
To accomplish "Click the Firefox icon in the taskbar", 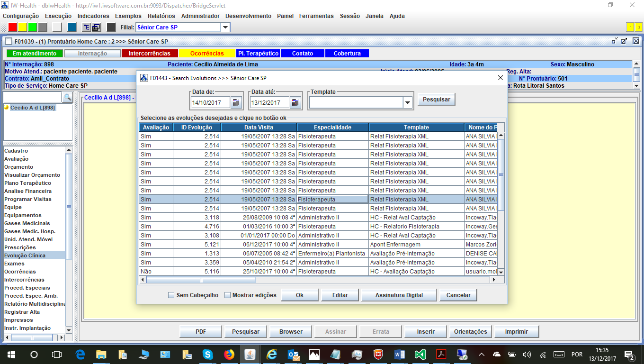I will [x=229, y=354].
